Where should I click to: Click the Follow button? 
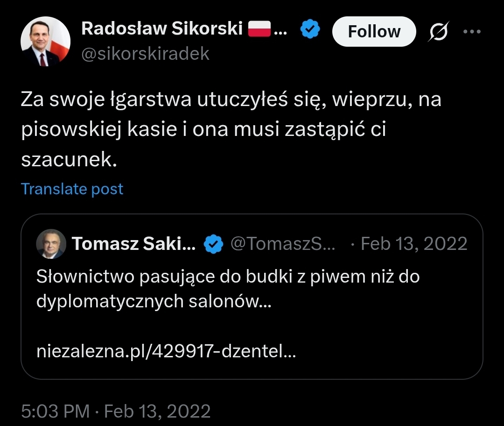pos(374,31)
